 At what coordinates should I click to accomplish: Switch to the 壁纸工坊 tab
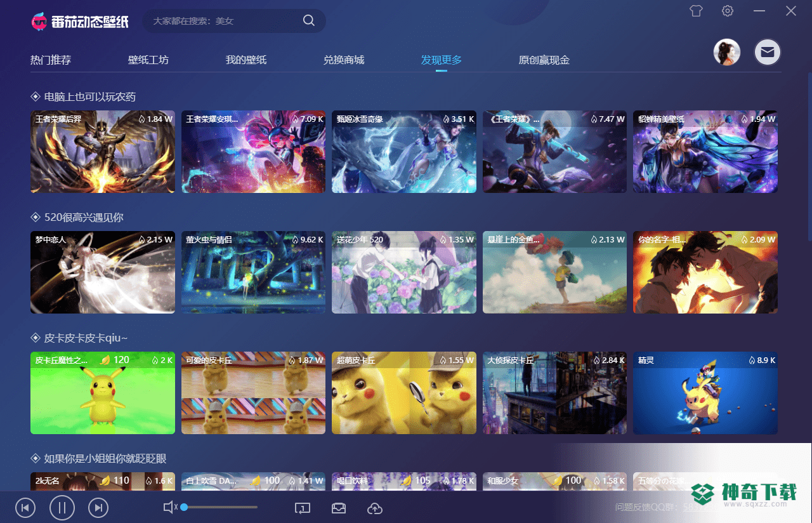pos(148,60)
